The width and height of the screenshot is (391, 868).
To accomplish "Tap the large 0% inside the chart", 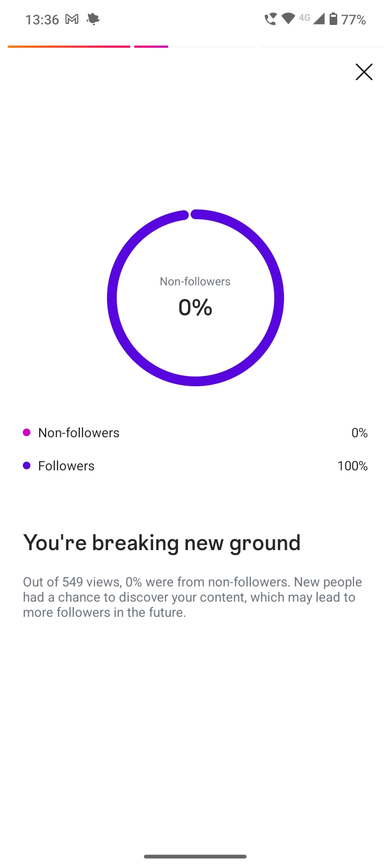I will (195, 308).
